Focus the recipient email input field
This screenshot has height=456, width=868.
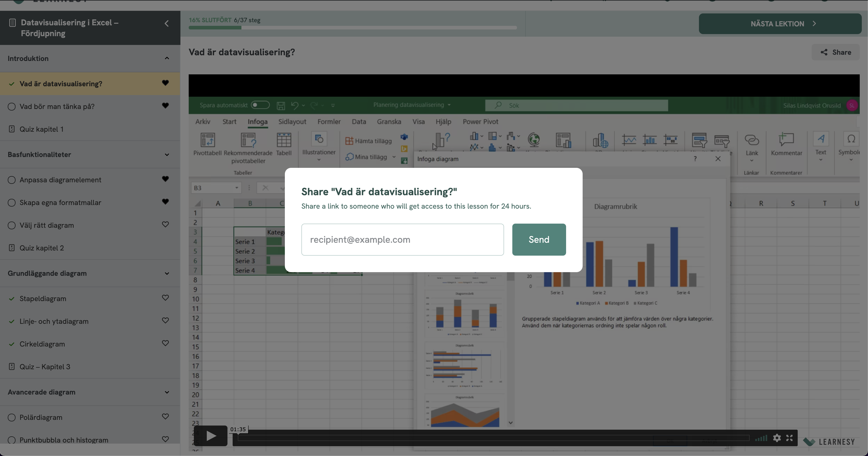(402, 239)
